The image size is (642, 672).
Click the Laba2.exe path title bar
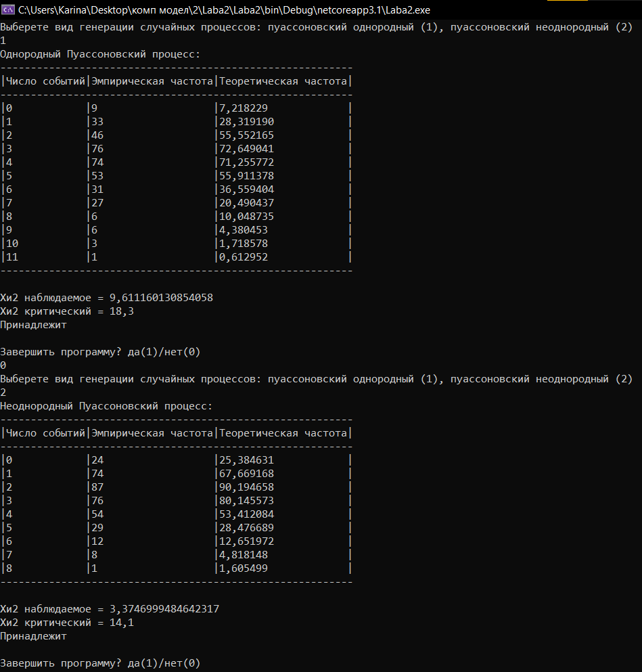pos(224,10)
